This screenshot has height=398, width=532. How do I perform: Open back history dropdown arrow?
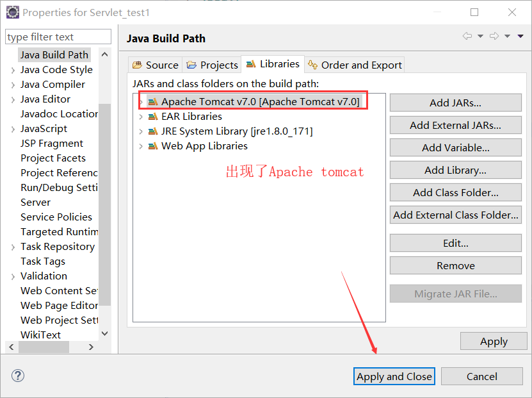[x=480, y=36]
